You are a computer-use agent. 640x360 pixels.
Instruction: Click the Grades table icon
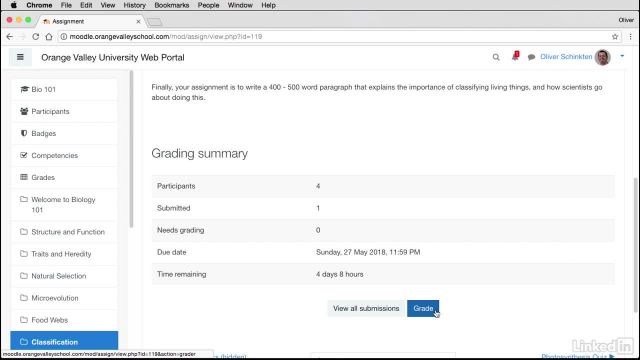pos(24,177)
